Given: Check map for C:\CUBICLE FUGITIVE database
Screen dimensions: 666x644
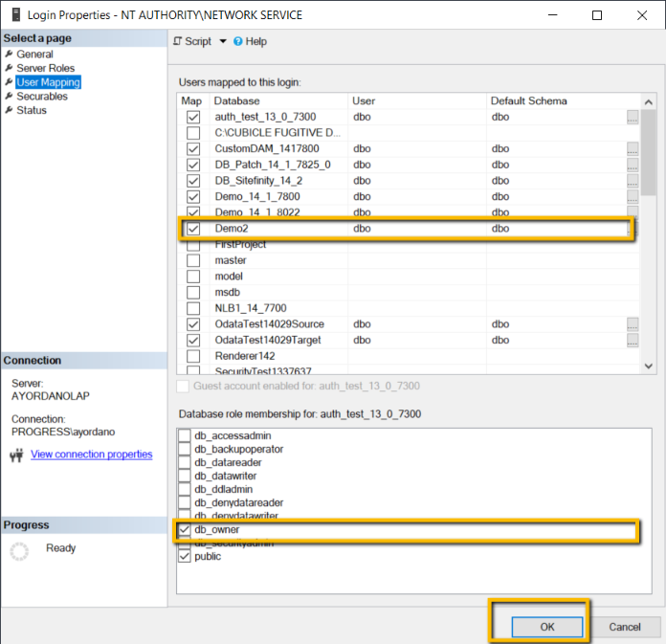Looking at the screenshot, I should tap(193, 133).
